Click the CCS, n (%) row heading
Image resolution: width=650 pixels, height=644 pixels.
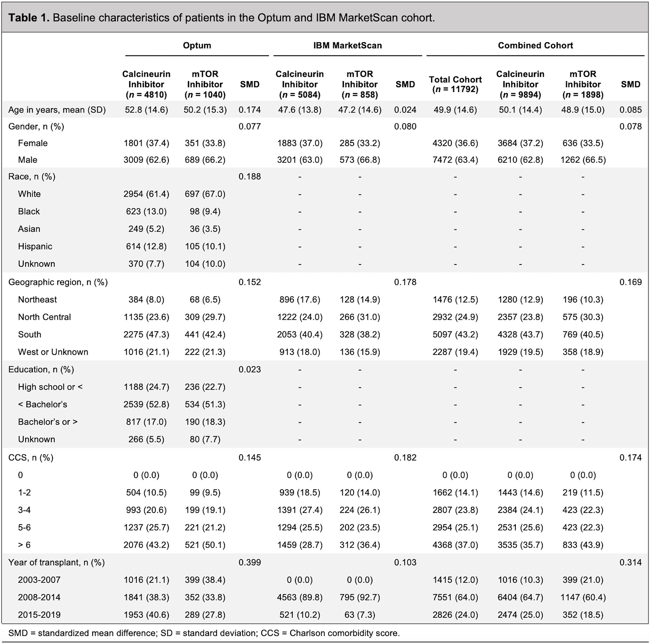(x=30, y=458)
